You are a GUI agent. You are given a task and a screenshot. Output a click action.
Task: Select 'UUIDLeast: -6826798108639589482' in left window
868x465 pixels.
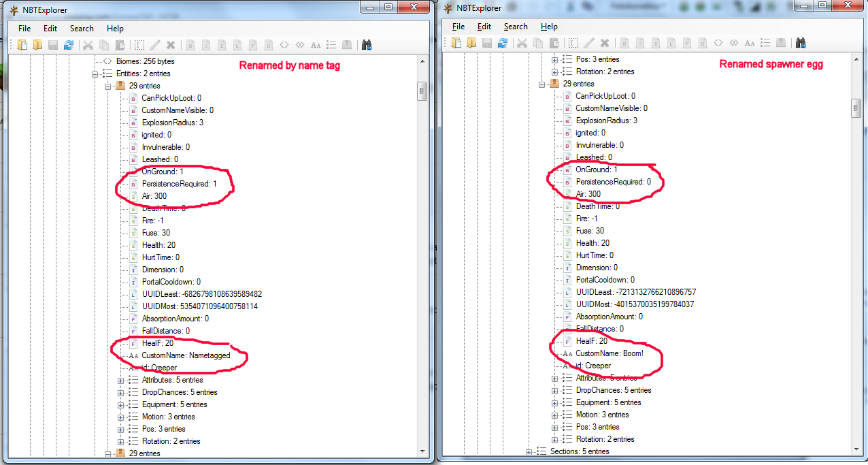(x=202, y=294)
